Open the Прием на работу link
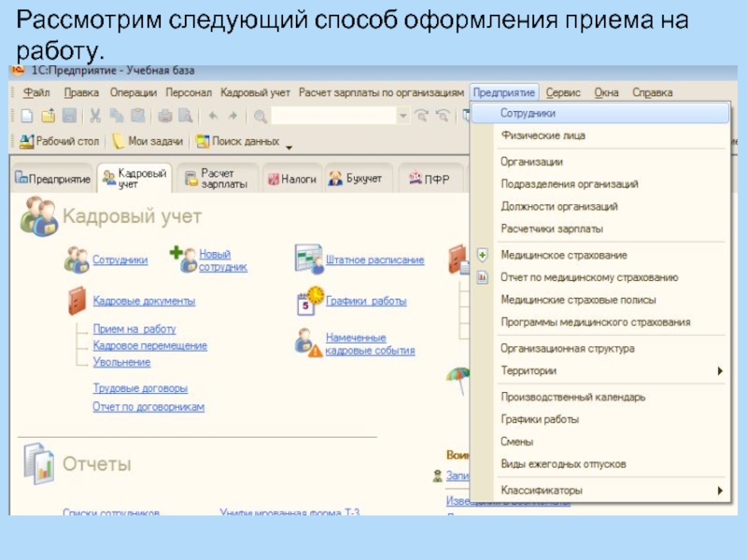Viewport: 747px width, 560px height. [x=134, y=329]
